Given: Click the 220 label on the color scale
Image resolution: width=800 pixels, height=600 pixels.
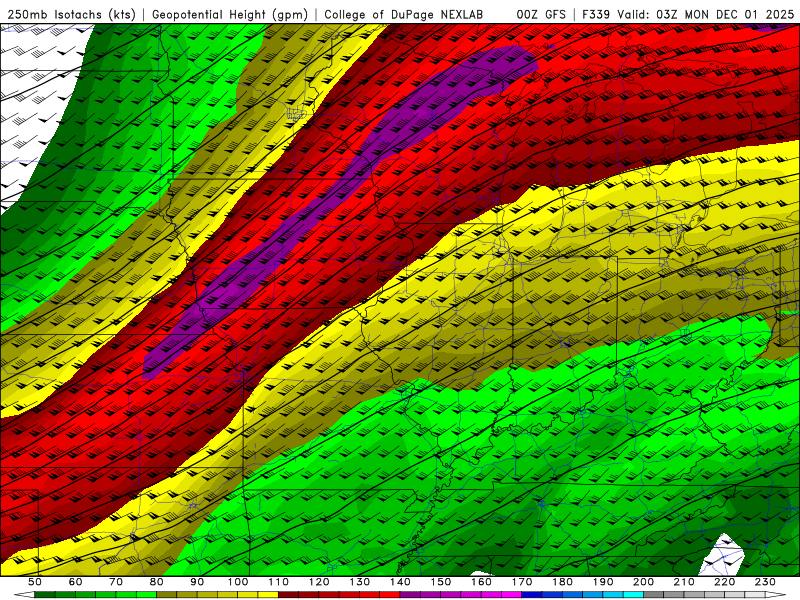Looking at the screenshot, I should pos(724,582).
